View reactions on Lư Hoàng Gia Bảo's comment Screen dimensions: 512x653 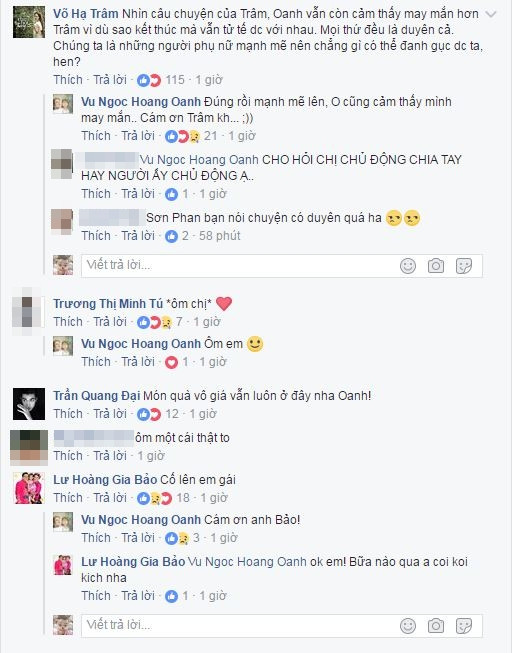pyautogui.click(x=163, y=498)
